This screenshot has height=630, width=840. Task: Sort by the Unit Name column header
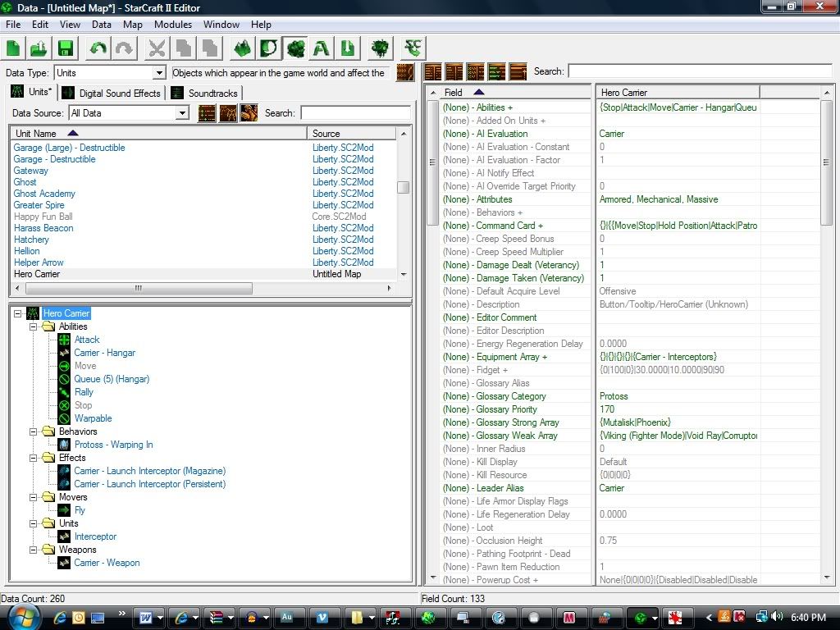(158, 134)
